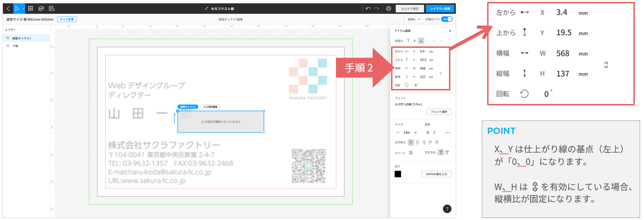644x220 pixels.
Task: Toggle aspect ratio lock icon in panel
Action: coord(440,73)
